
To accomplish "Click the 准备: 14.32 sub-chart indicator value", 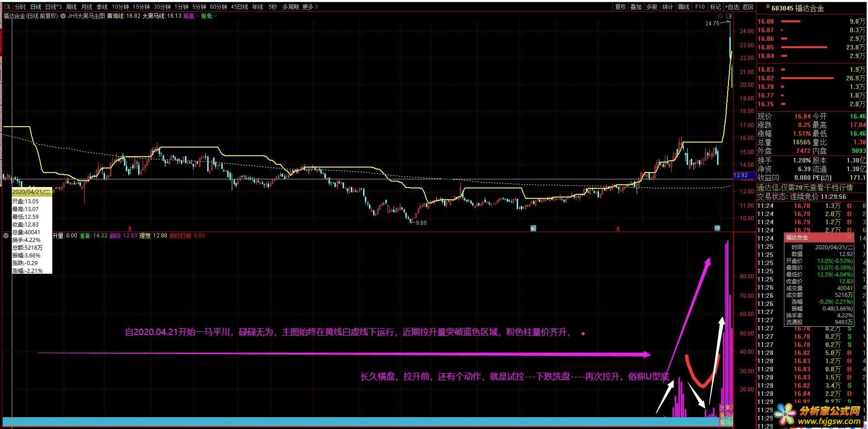I will click(x=93, y=236).
